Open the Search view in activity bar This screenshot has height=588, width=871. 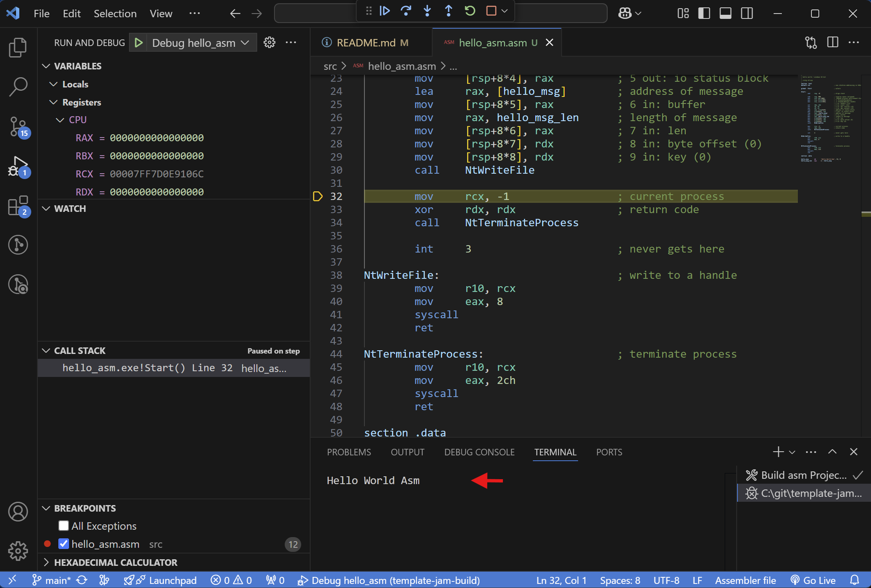18,87
